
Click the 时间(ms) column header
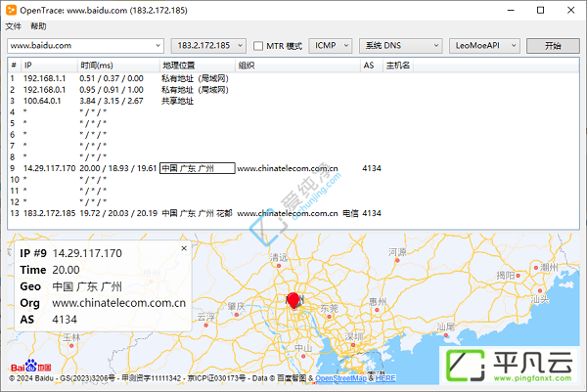[118, 65]
